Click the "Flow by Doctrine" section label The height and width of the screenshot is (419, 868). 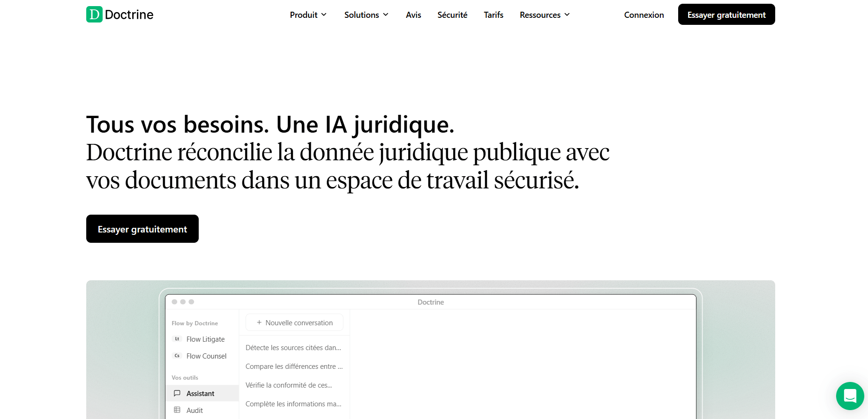click(195, 323)
